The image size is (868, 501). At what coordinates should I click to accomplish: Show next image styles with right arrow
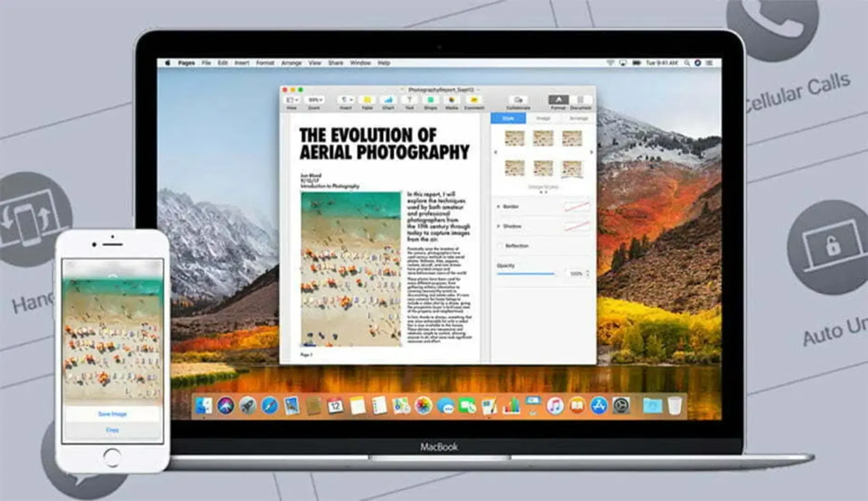click(x=591, y=152)
